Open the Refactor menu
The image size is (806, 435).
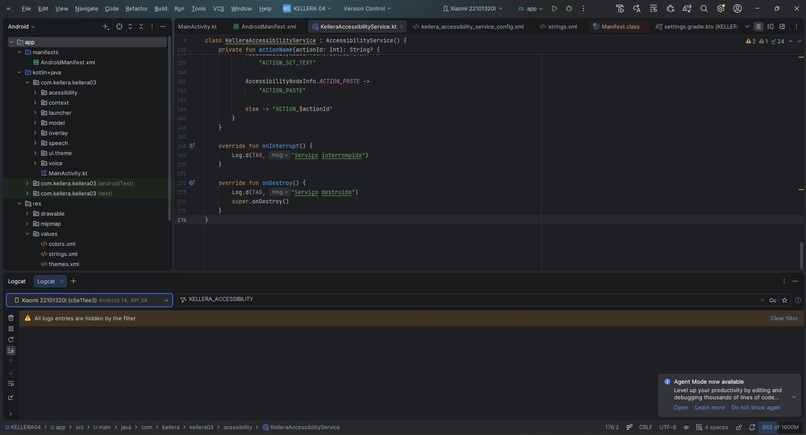tap(136, 8)
